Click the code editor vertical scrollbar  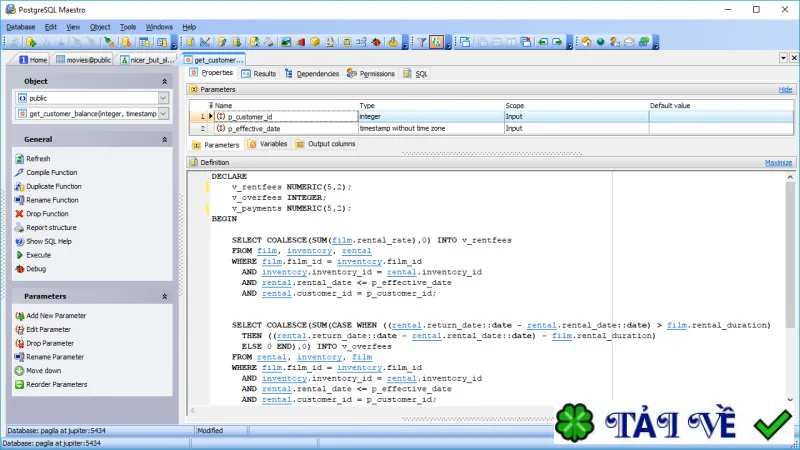coord(790,255)
